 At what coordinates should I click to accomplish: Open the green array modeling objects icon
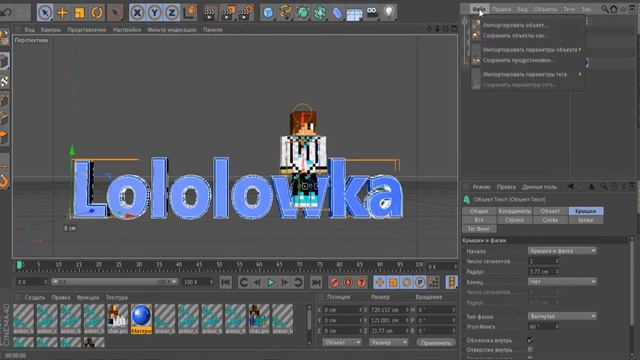pyautogui.click(x=320, y=13)
